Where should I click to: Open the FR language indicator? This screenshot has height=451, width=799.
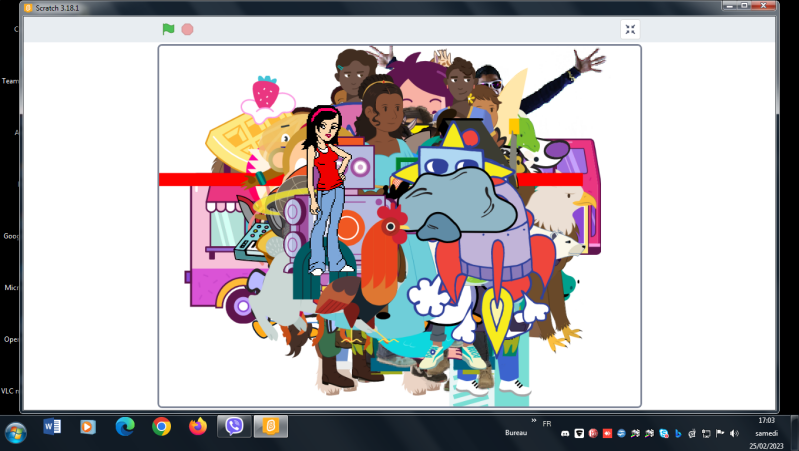coord(547,423)
